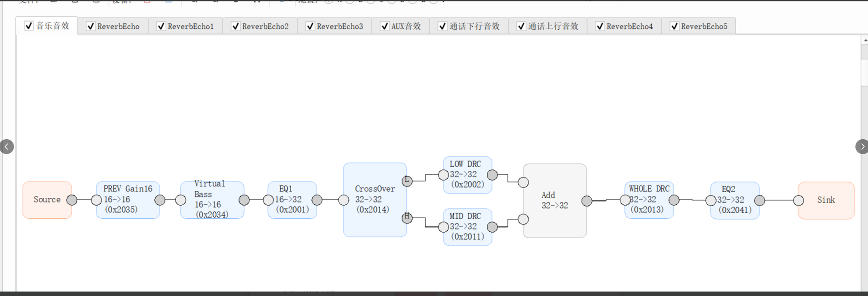This screenshot has width=868, height=296.
Task: Click the next arrow on the right edge
Action: point(862,147)
